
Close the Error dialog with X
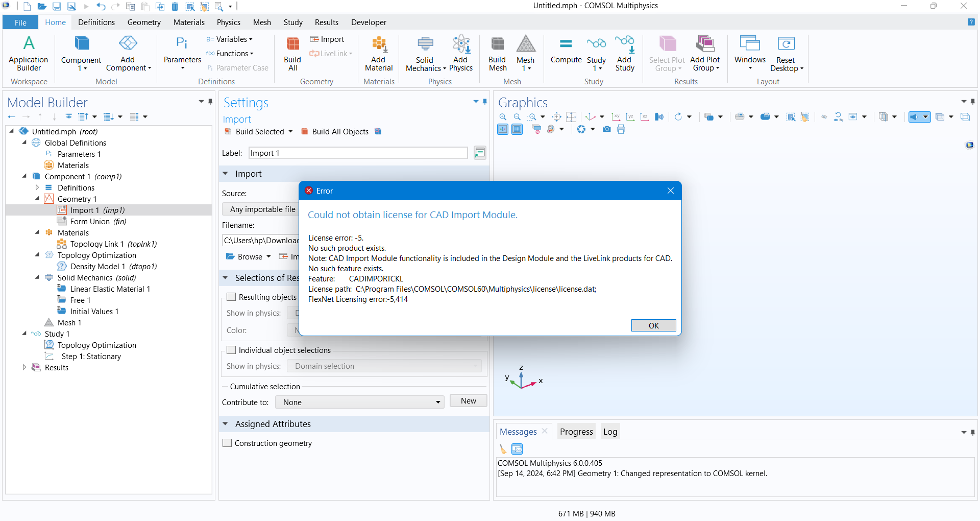coord(671,191)
